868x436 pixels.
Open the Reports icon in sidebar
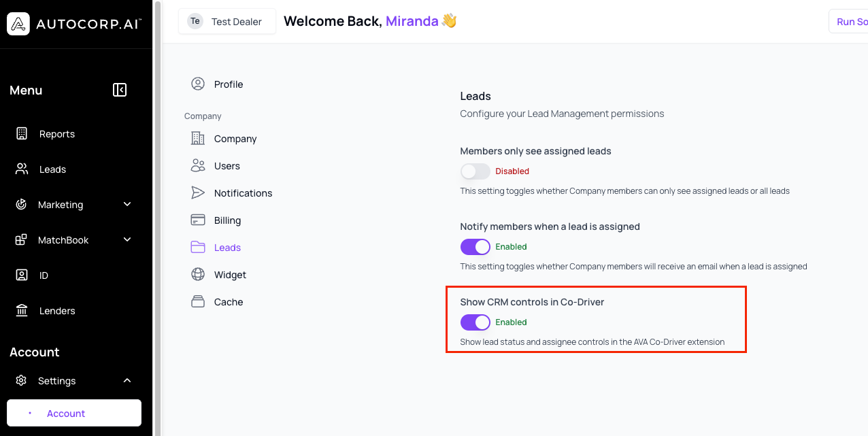tap(22, 134)
